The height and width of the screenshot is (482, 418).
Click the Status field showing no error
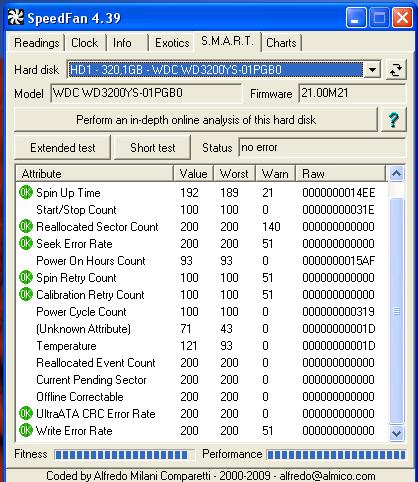[322, 147]
